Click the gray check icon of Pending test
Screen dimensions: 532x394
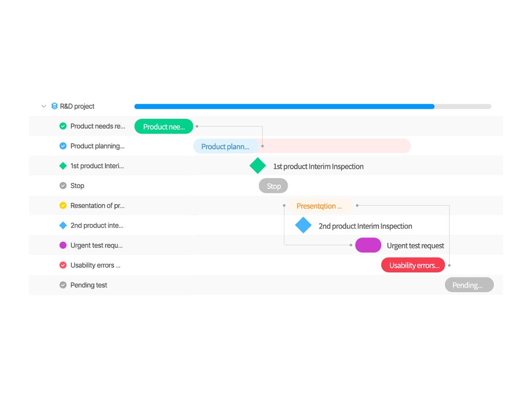click(63, 285)
